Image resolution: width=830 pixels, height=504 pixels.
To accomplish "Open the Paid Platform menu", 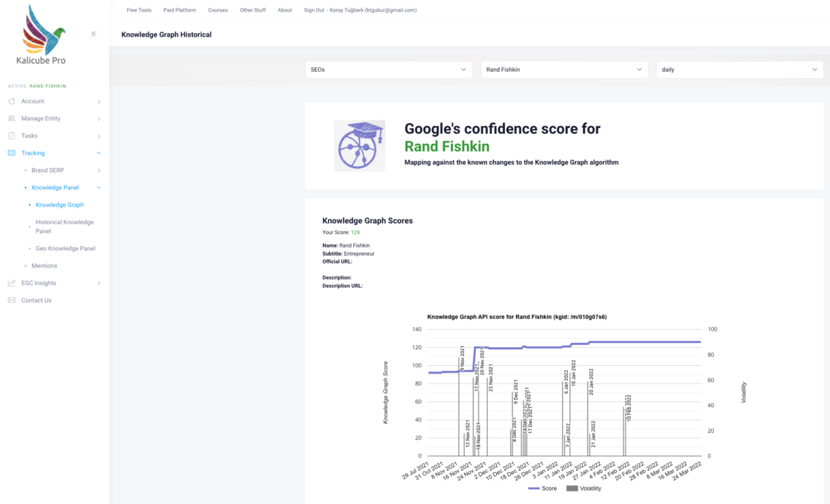I will (x=180, y=10).
